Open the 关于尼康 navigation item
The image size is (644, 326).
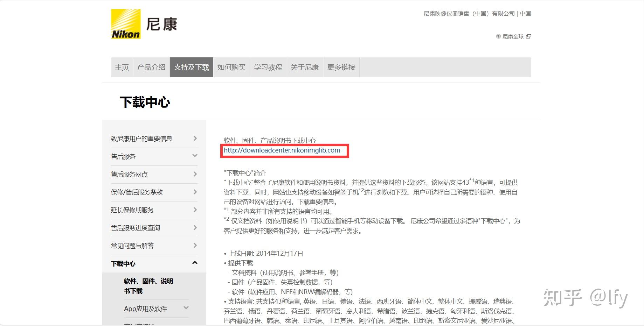point(304,67)
